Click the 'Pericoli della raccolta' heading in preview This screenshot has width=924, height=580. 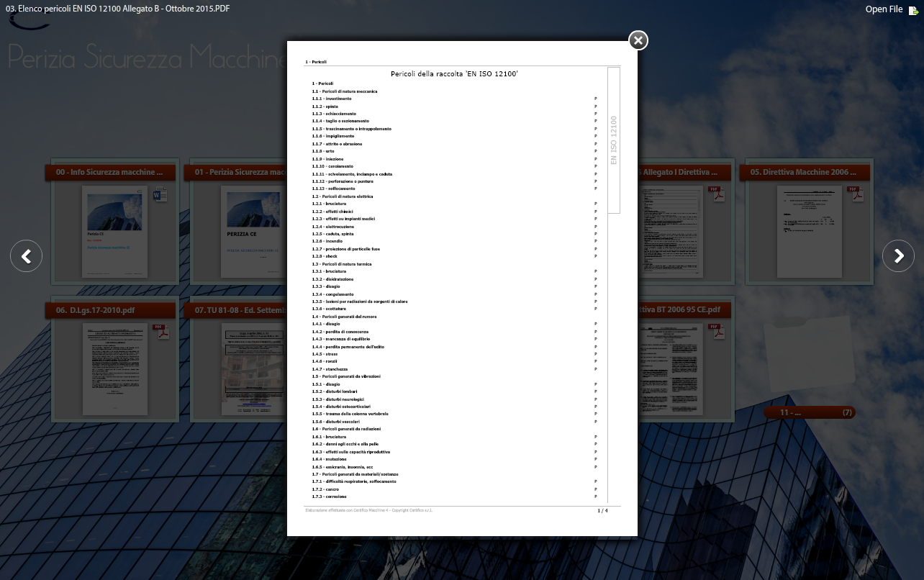point(454,74)
